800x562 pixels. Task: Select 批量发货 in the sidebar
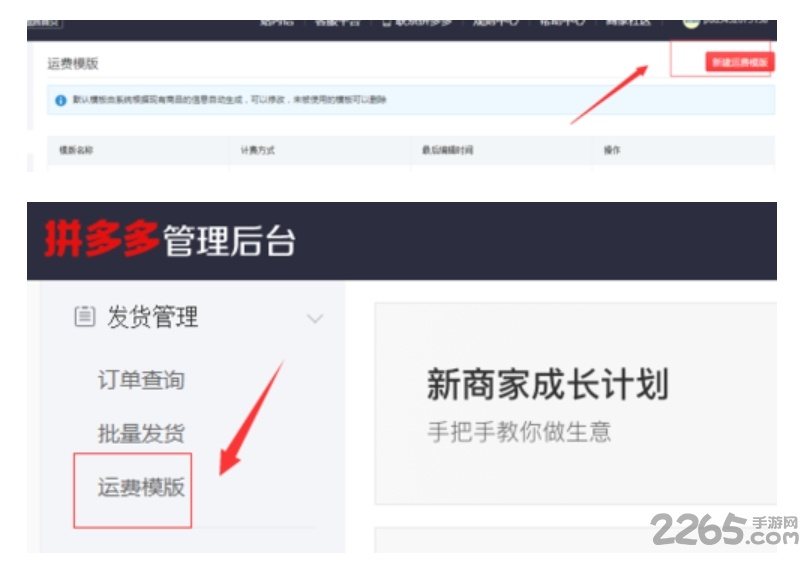141,434
